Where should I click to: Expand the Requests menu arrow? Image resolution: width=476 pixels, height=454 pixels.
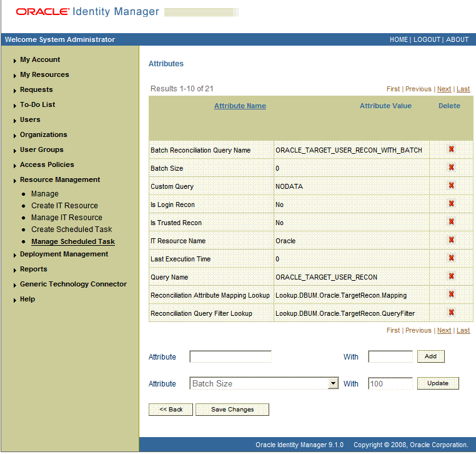(x=14, y=91)
